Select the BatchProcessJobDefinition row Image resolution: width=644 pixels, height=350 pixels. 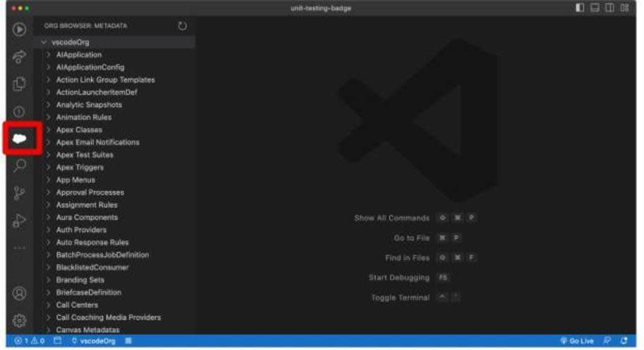[x=114, y=255]
